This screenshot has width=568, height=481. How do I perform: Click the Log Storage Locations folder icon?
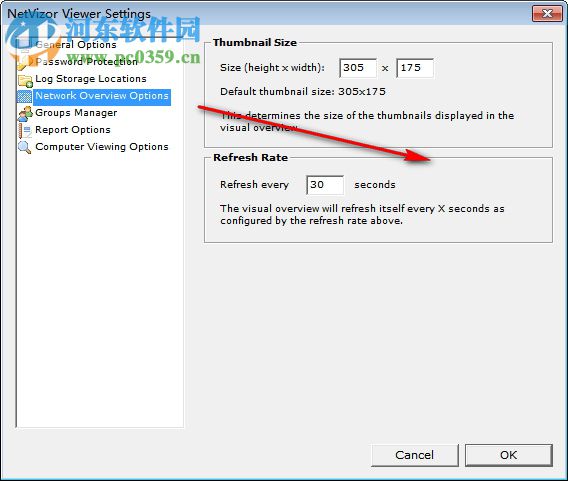25,80
